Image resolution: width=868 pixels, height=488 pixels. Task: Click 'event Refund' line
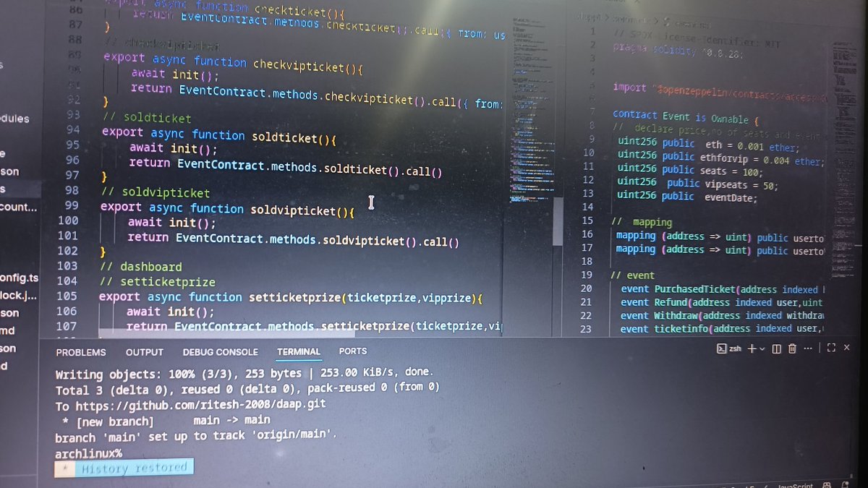coord(722,302)
